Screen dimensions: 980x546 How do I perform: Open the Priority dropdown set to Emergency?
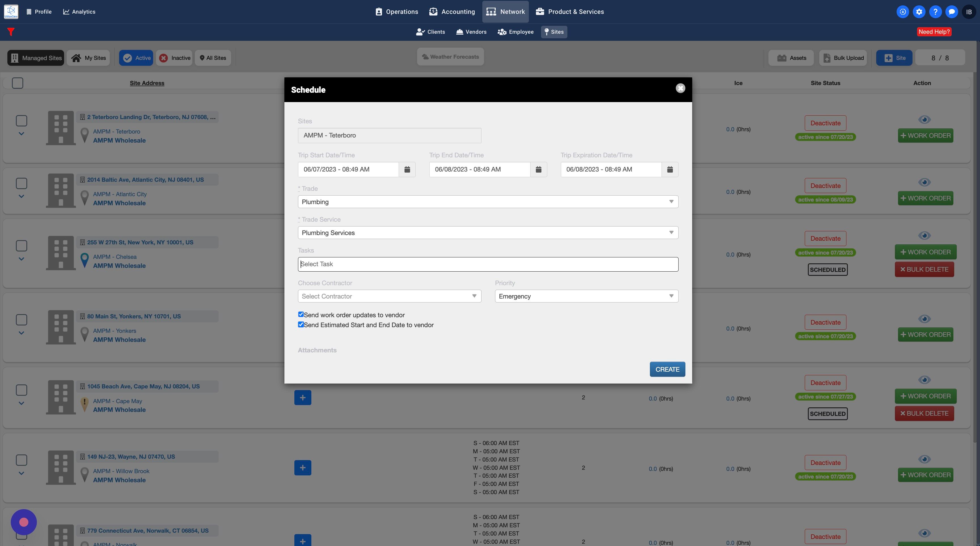pos(586,296)
